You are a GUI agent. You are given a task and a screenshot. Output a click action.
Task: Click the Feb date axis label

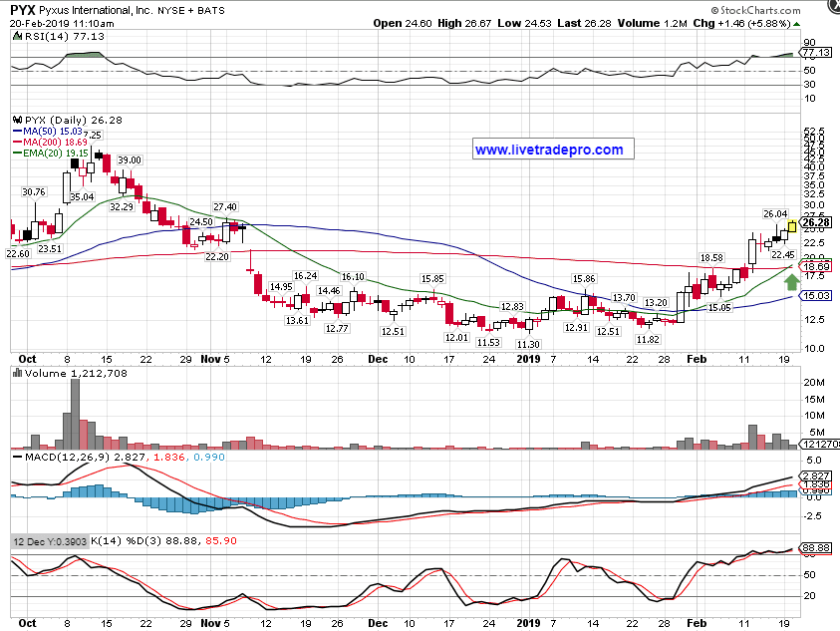pos(696,357)
